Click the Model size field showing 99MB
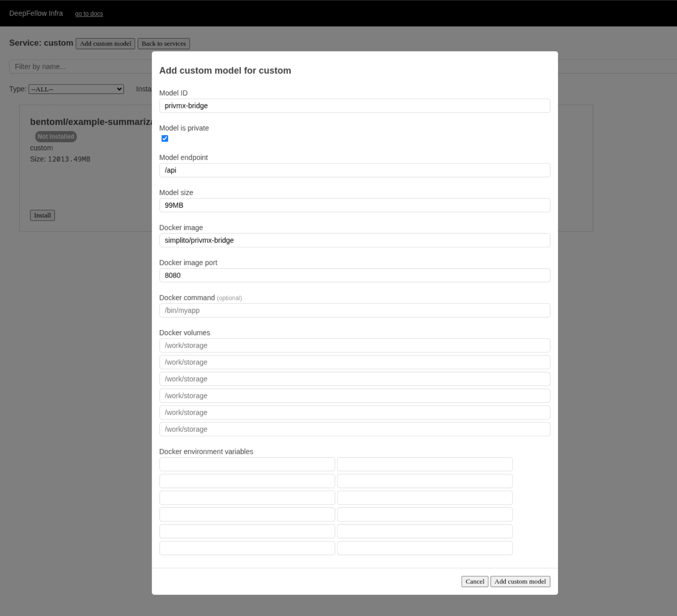The height and width of the screenshot is (616, 677). (354, 205)
